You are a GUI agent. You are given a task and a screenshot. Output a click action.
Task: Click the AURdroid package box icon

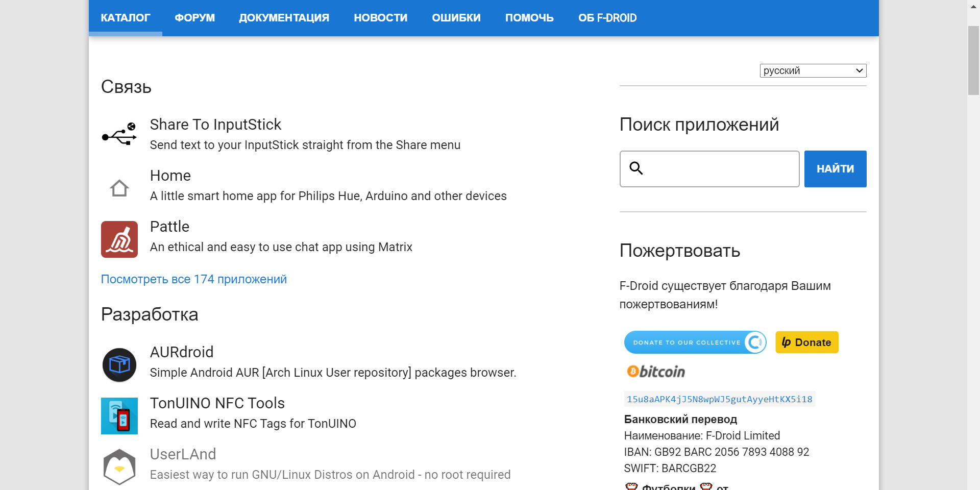119,364
